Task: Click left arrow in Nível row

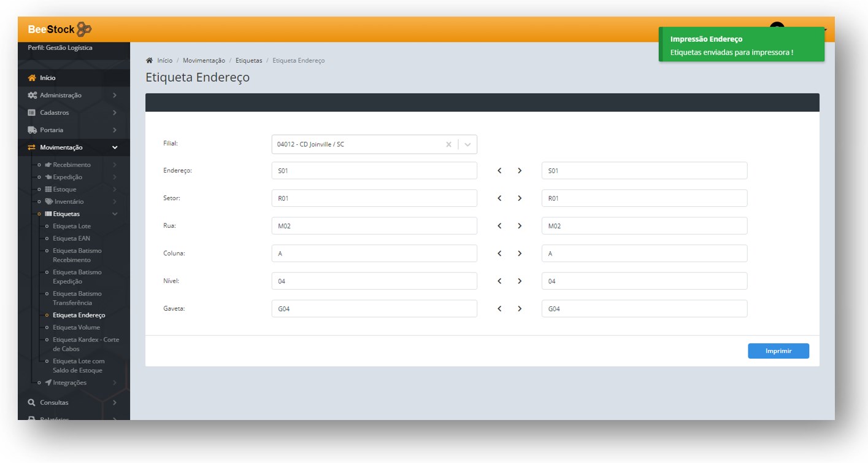Action: tap(499, 281)
